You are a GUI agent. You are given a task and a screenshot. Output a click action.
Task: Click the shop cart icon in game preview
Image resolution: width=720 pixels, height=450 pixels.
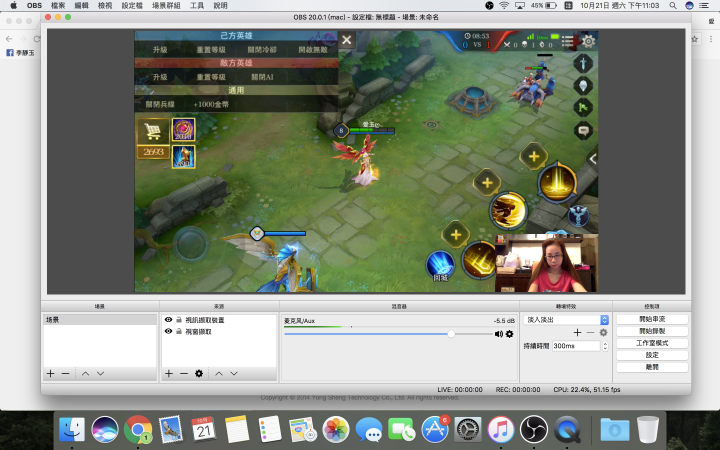click(153, 132)
